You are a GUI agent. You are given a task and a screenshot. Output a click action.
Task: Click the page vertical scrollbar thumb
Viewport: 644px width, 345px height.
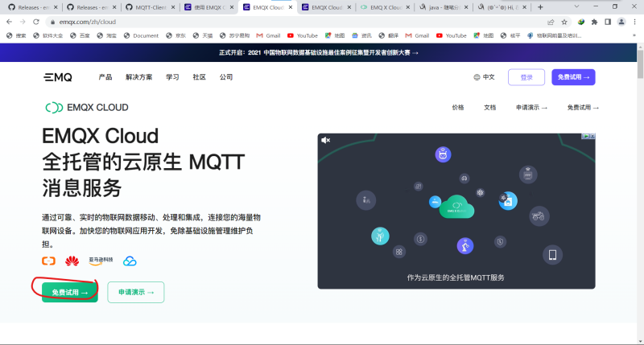coord(640,64)
